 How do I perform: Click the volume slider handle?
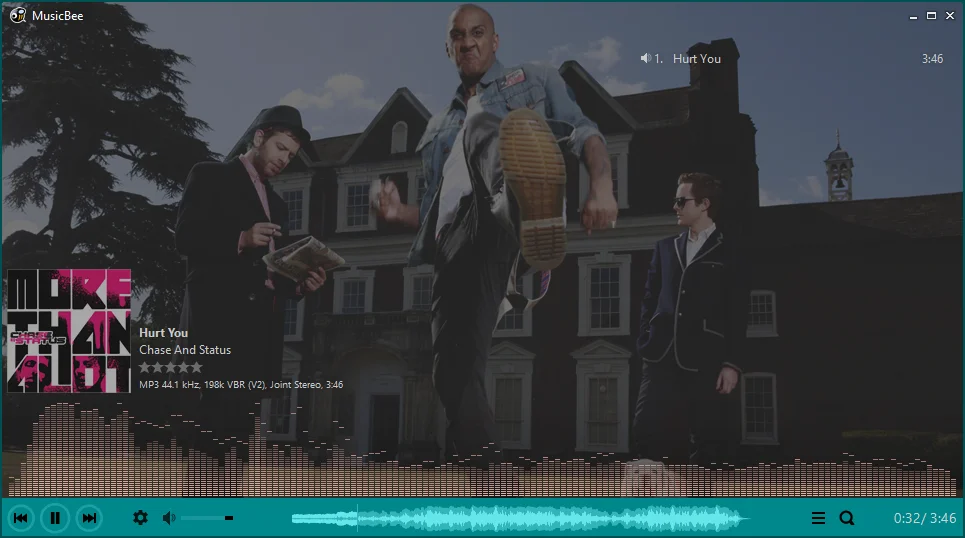click(229, 518)
